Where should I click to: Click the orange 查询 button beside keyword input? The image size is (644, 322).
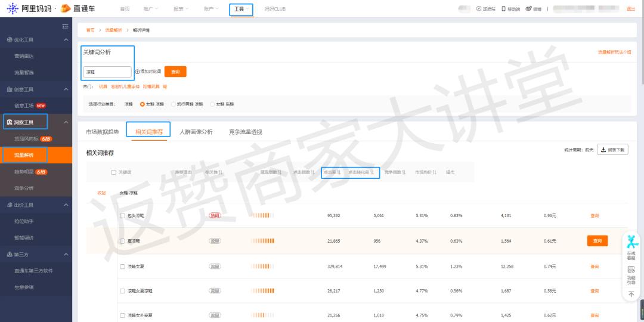click(x=175, y=72)
